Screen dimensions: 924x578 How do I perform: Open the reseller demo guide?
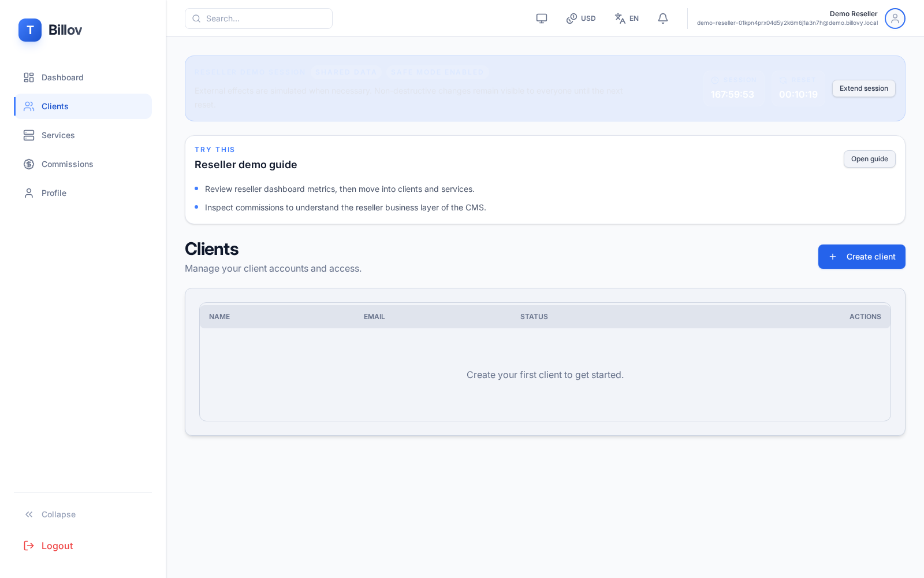(869, 159)
